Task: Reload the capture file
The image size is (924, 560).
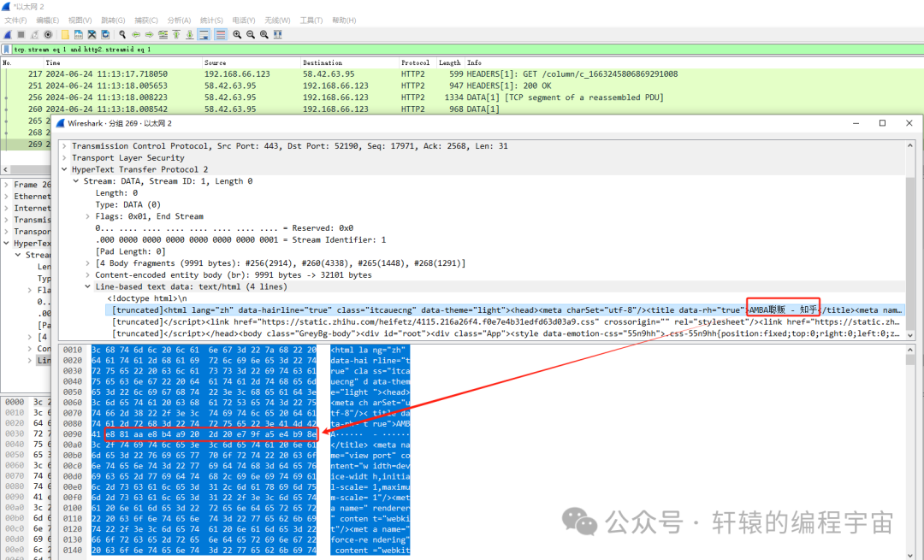Action: (x=105, y=35)
